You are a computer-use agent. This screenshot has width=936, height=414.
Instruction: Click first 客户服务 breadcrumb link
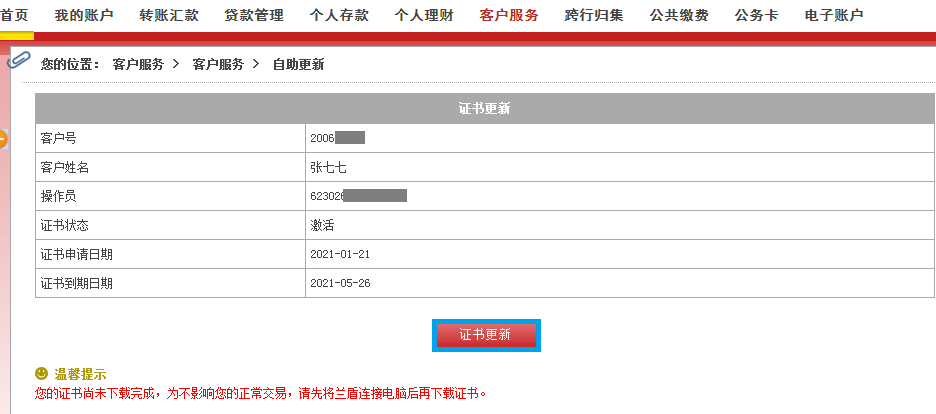point(138,64)
